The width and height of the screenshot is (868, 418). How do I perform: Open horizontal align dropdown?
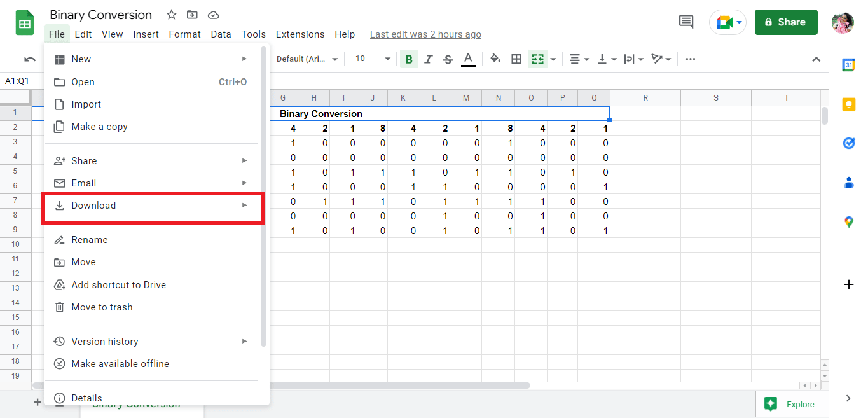579,59
